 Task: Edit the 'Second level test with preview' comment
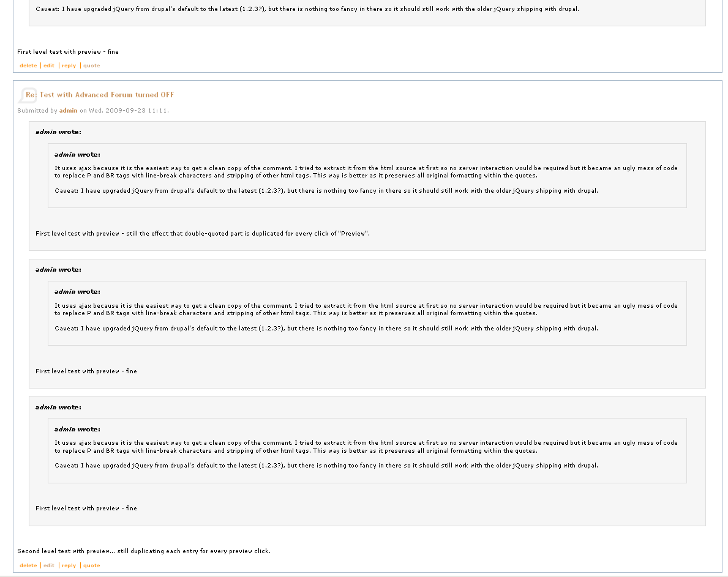point(49,565)
